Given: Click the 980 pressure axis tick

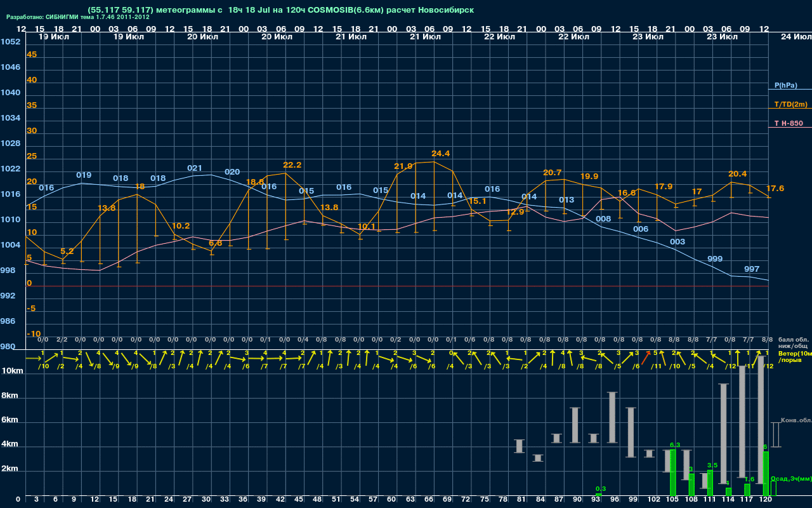Looking at the screenshot, I should pos(8,347).
